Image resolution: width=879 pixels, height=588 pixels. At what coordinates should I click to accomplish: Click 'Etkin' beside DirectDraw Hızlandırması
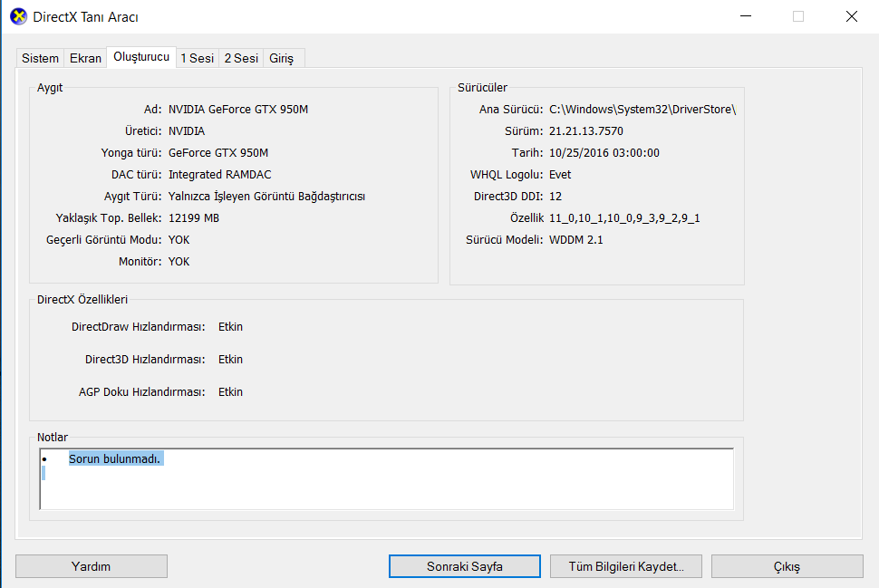(x=230, y=327)
